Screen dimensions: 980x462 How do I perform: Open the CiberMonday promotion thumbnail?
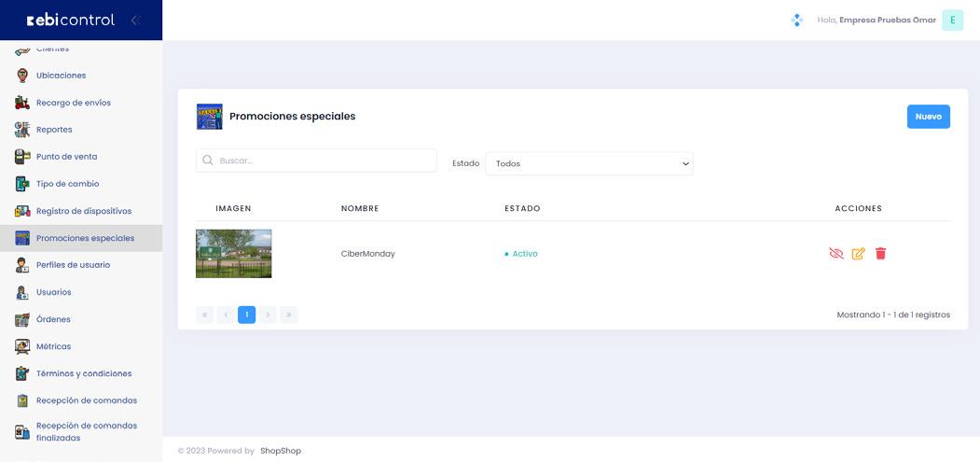(x=234, y=254)
